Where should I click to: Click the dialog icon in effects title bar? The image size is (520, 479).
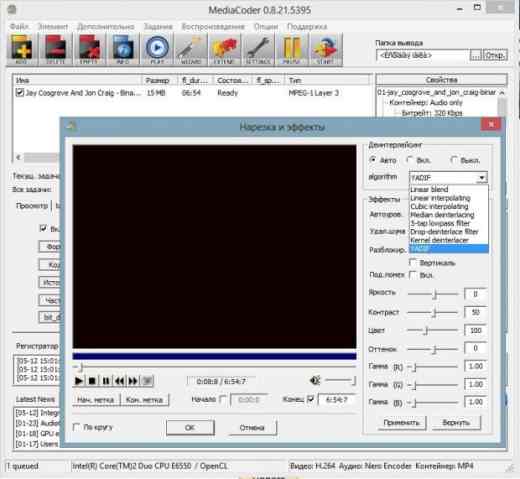click(72, 126)
